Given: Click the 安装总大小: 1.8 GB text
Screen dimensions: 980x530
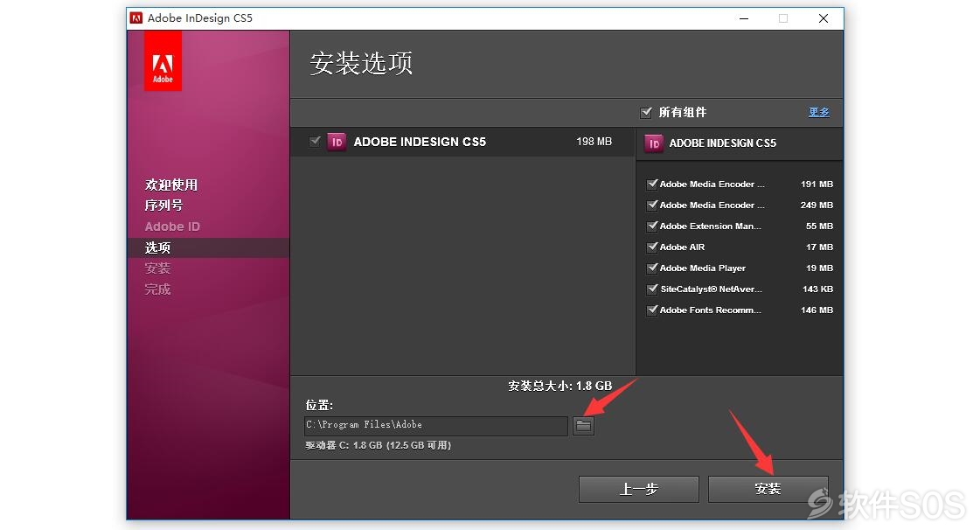Looking at the screenshot, I should click(x=560, y=387).
